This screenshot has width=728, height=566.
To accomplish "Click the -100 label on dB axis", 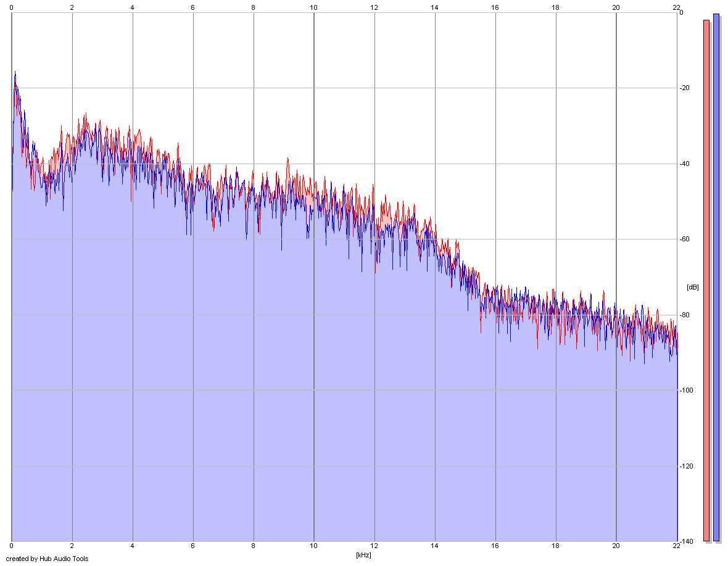I will 686,391.
